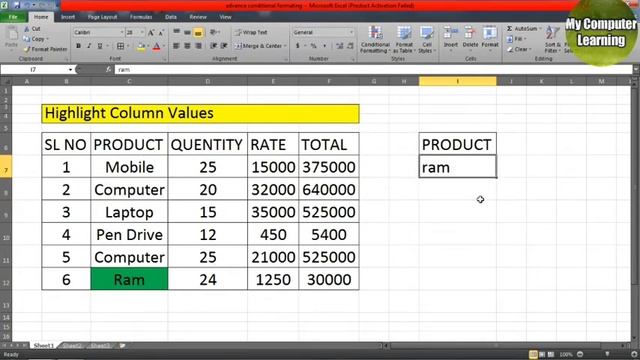Open the fill color dropdown arrow
Image resolution: width=640 pixels, height=360 pixels.
pos(148,47)
